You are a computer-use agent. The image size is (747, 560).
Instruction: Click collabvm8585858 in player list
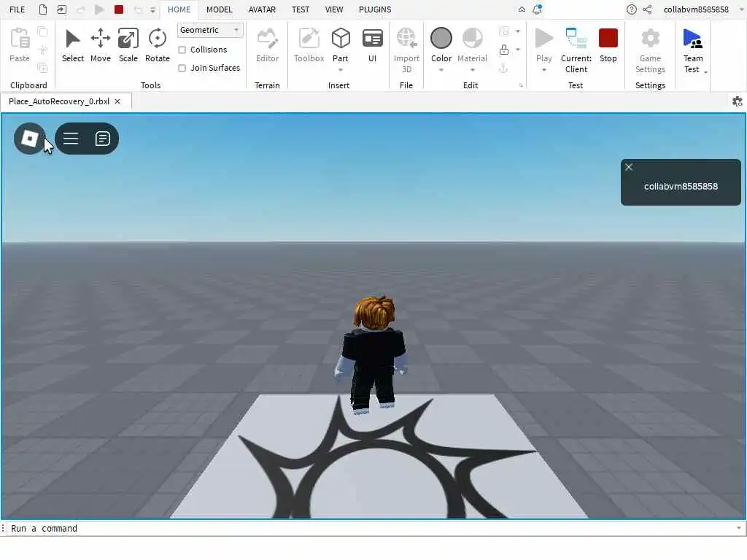coord(681,187)
